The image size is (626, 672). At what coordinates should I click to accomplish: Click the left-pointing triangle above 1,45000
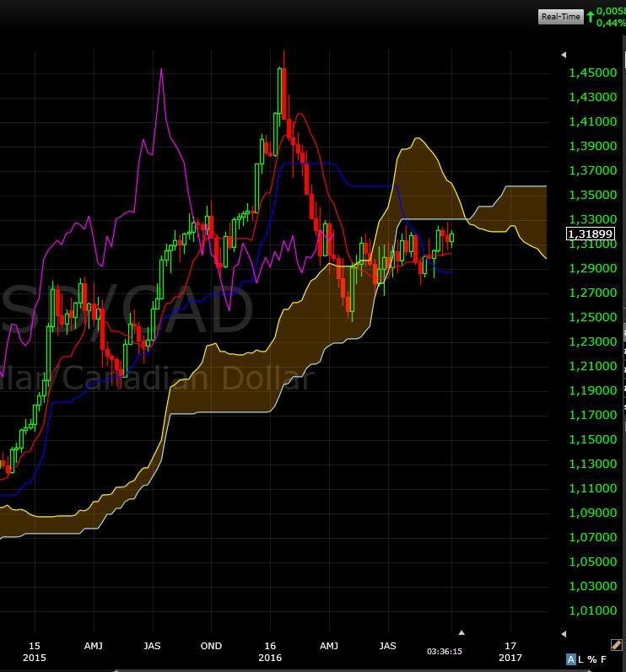pyautogui.click(x=564, y=55)
